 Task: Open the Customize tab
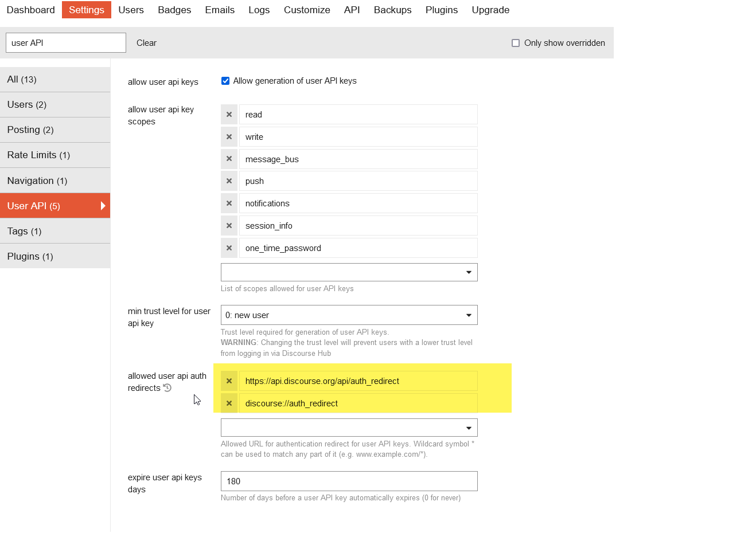point(307,10)
